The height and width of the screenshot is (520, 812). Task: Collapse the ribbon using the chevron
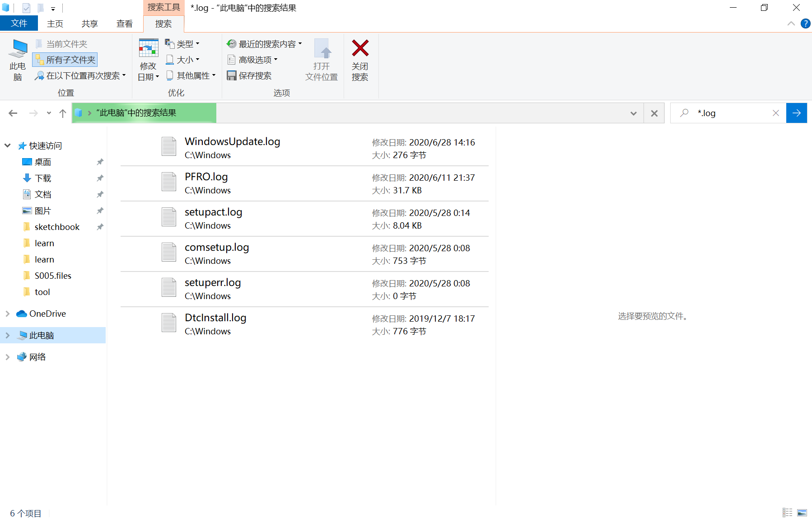point(791,23)
